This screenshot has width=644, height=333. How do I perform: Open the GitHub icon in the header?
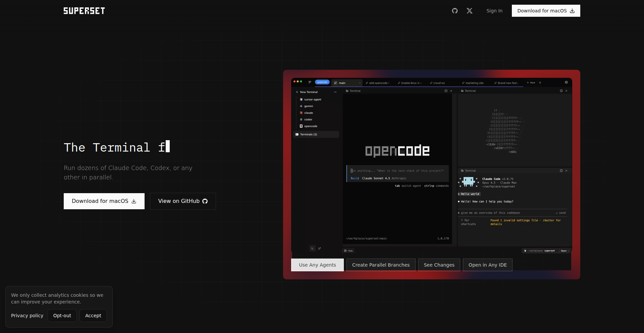click(x=454, y=11)
